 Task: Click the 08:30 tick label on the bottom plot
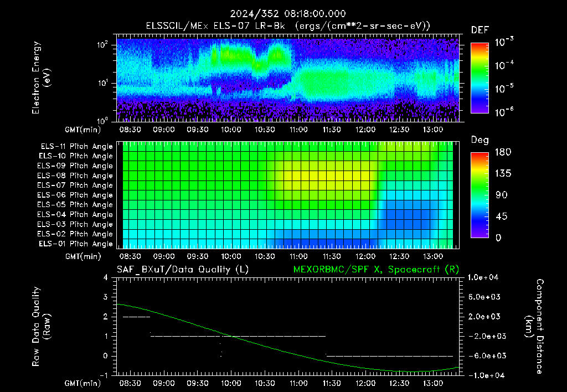click(x=130, y=383)
